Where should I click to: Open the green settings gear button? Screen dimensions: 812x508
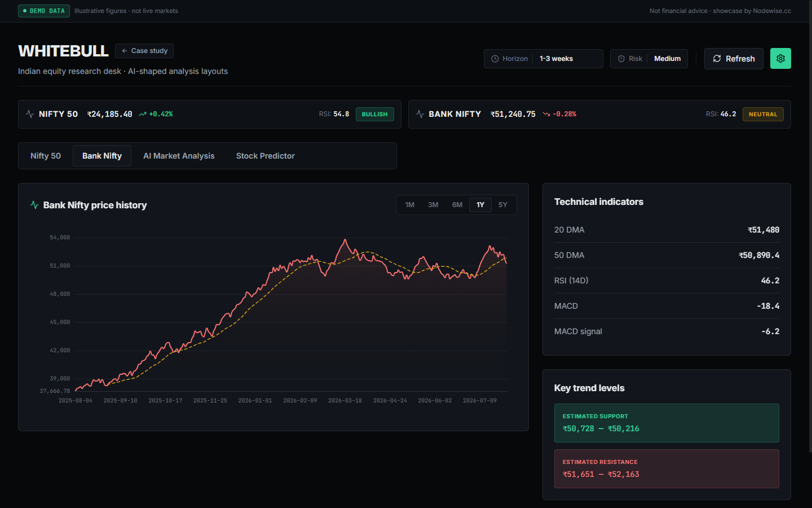[780, 59]
